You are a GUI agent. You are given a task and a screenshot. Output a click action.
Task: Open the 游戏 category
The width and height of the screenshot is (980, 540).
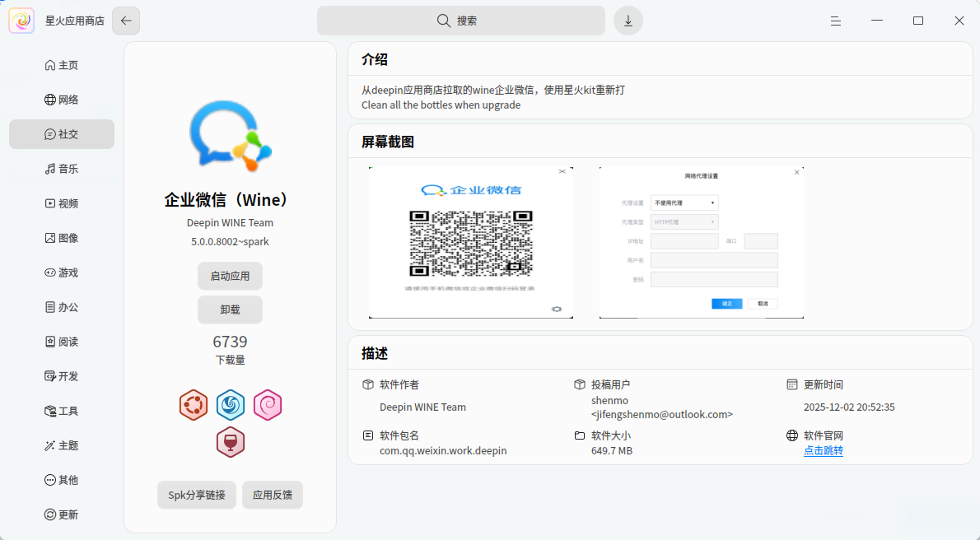click(x=62, y=272)
